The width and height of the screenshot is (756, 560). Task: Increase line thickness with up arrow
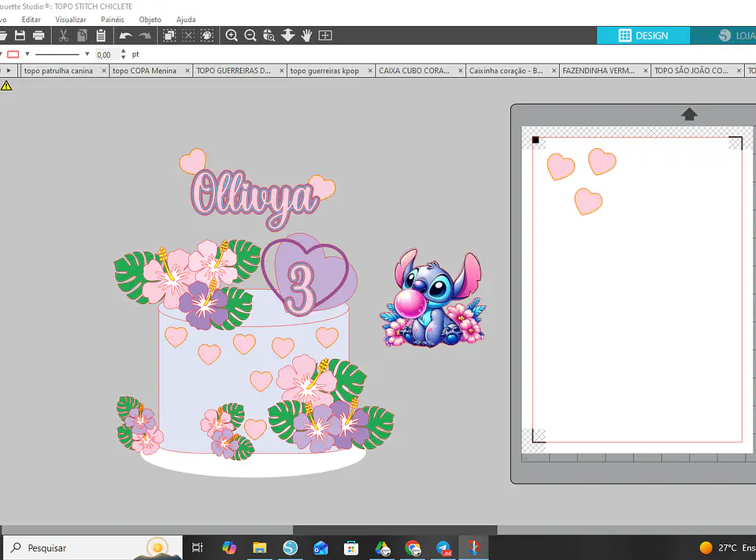(124, 51)
